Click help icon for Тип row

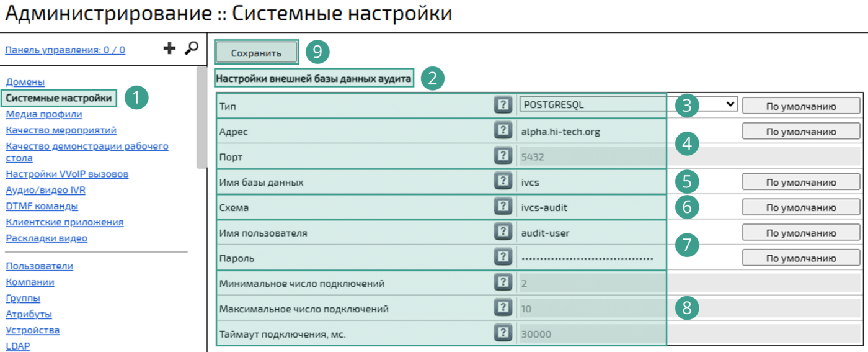(503, 105)
